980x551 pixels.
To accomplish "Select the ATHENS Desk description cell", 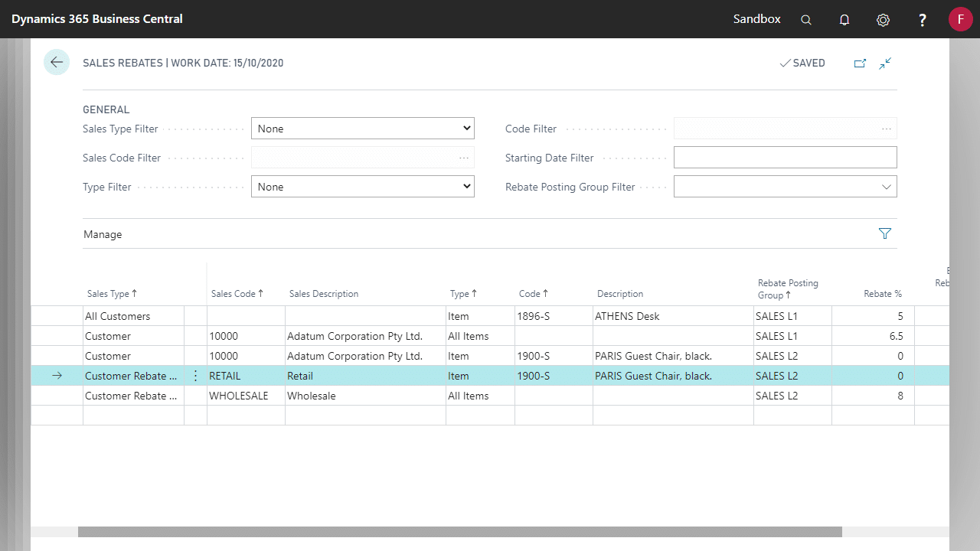I will tap(672, 316).
